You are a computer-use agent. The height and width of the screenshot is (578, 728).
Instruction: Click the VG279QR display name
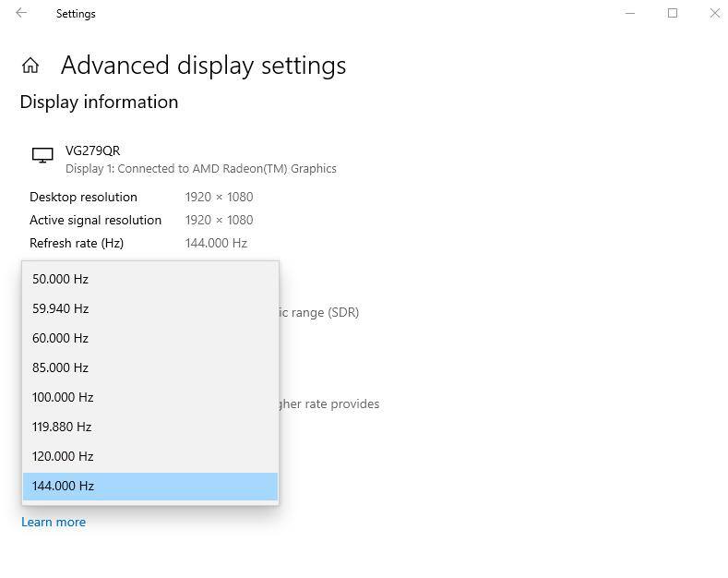pyautogui.click(x=92, y=151)
